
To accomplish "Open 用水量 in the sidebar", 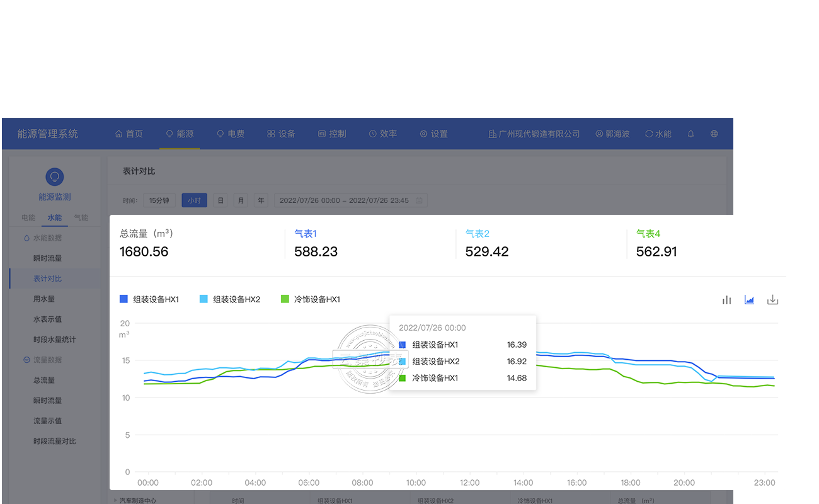I will [44, 299].
